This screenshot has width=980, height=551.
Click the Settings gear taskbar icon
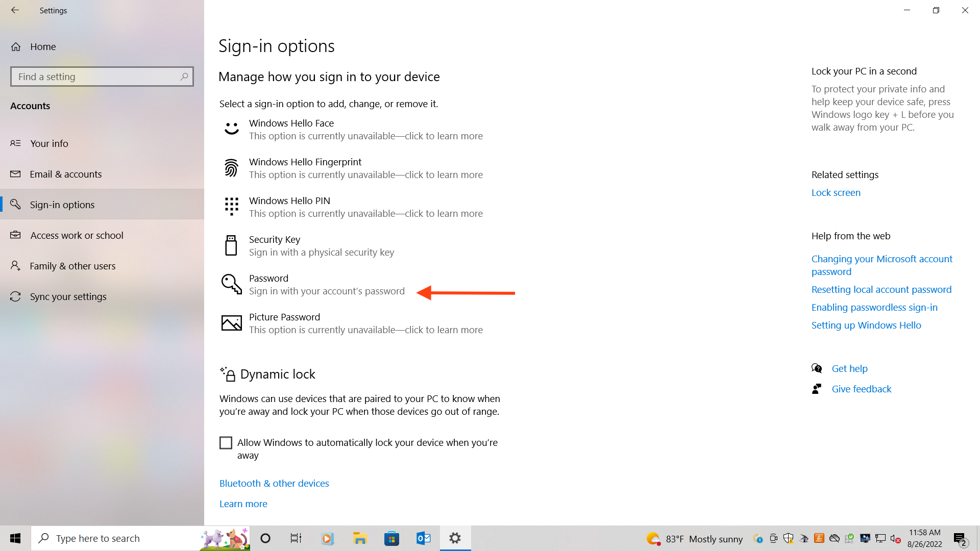pyautogui.click(x=455, y=538)
